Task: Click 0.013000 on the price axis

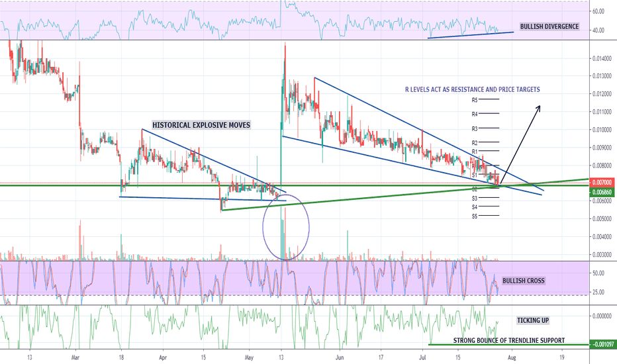Action: 602,75
